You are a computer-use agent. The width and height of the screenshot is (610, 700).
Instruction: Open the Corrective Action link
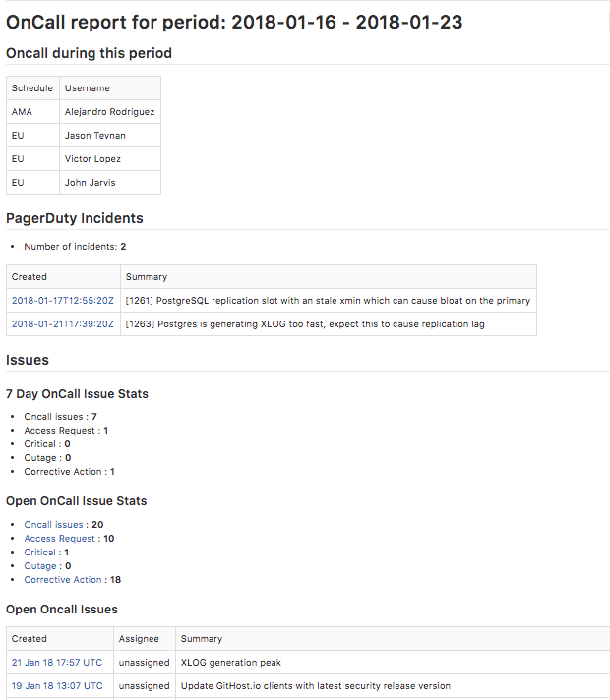[x=63, y=580]
